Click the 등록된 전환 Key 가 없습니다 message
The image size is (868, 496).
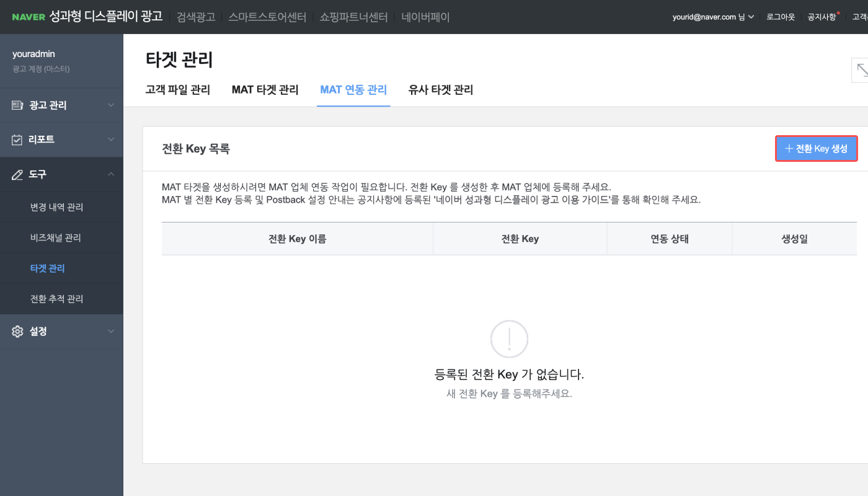point(510,374)
